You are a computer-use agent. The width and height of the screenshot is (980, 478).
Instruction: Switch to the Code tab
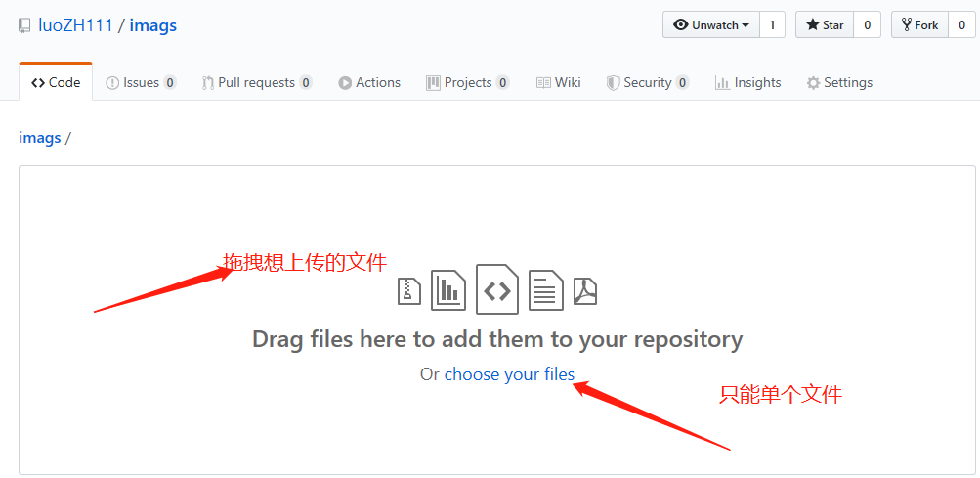click(x=56, y=82)
